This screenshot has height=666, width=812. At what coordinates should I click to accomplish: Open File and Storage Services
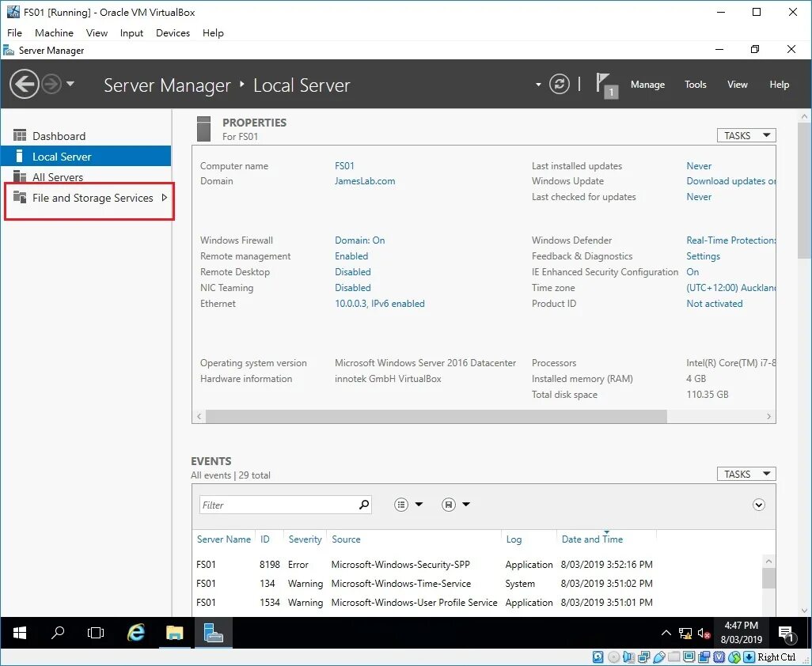point(86,198)
